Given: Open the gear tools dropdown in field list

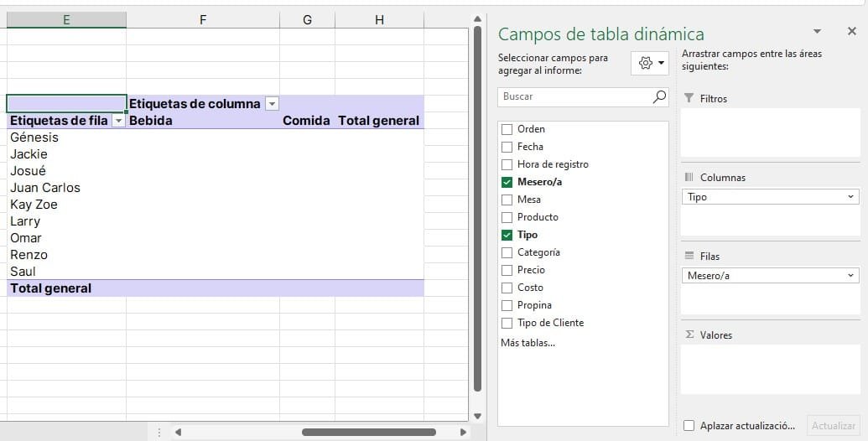Looking at the screenshot, I should coord(650,63).
